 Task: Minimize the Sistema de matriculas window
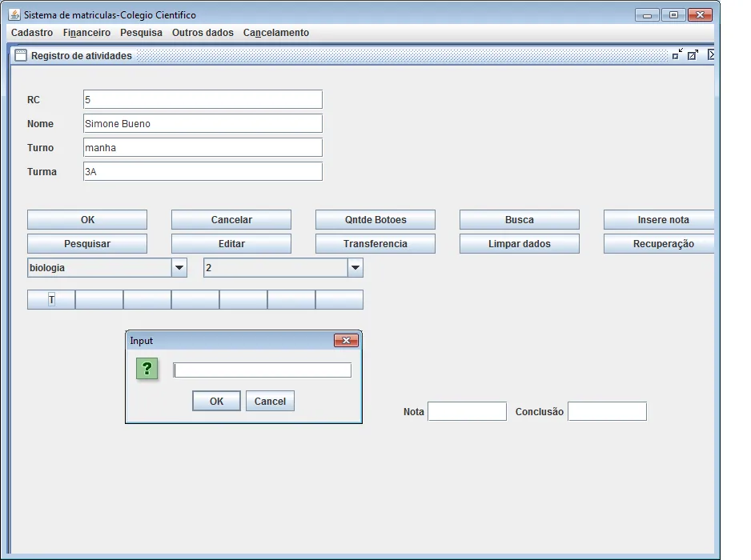[x=647, y=15]
